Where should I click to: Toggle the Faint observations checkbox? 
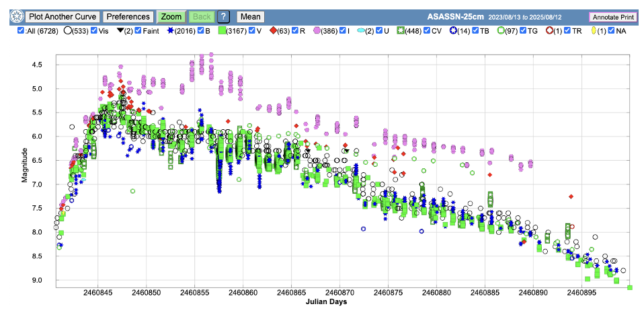click(138, 31)
